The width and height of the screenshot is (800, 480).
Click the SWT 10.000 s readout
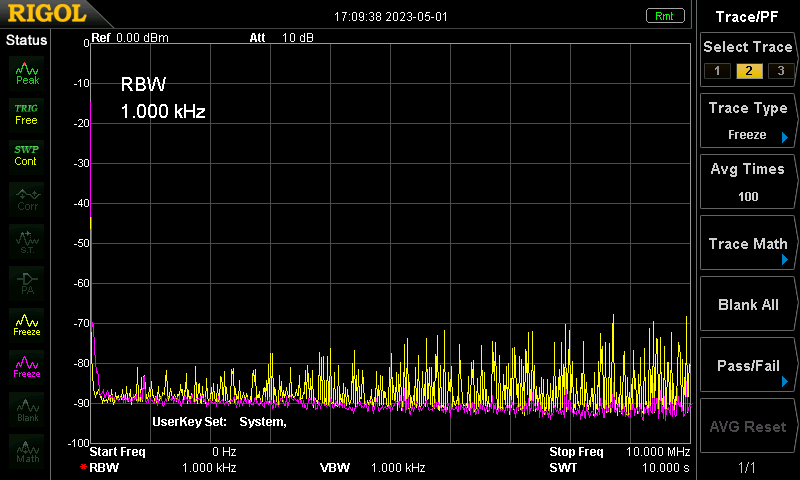[619, 468]
